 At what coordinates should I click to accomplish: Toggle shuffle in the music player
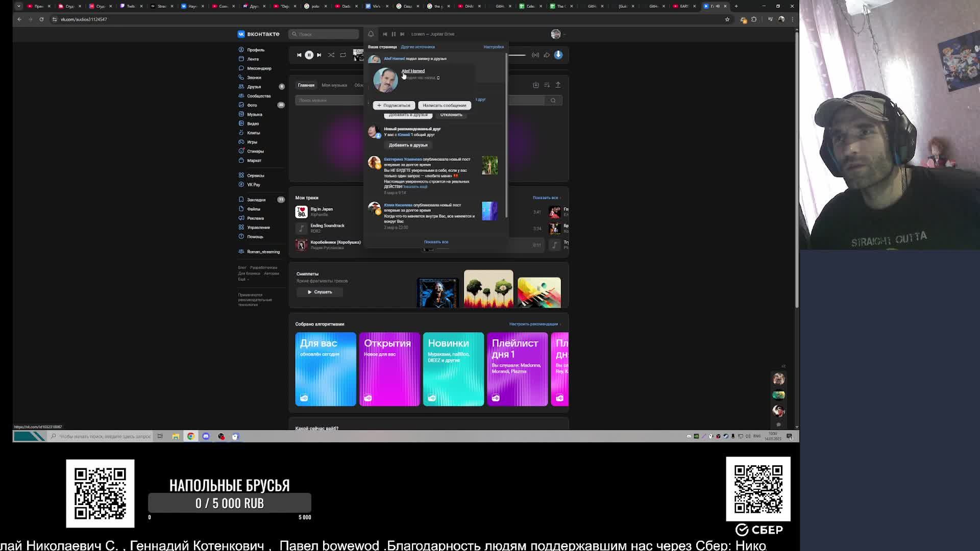point(331,55)
